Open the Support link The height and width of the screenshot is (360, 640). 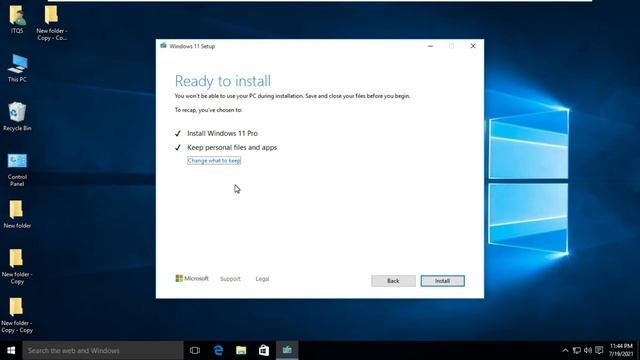230,279
